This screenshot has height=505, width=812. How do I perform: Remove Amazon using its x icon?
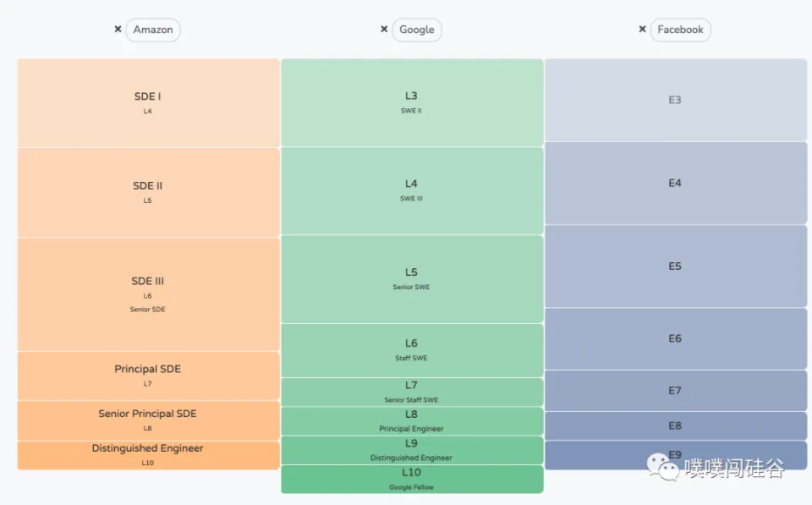click(x=118, y=30)
